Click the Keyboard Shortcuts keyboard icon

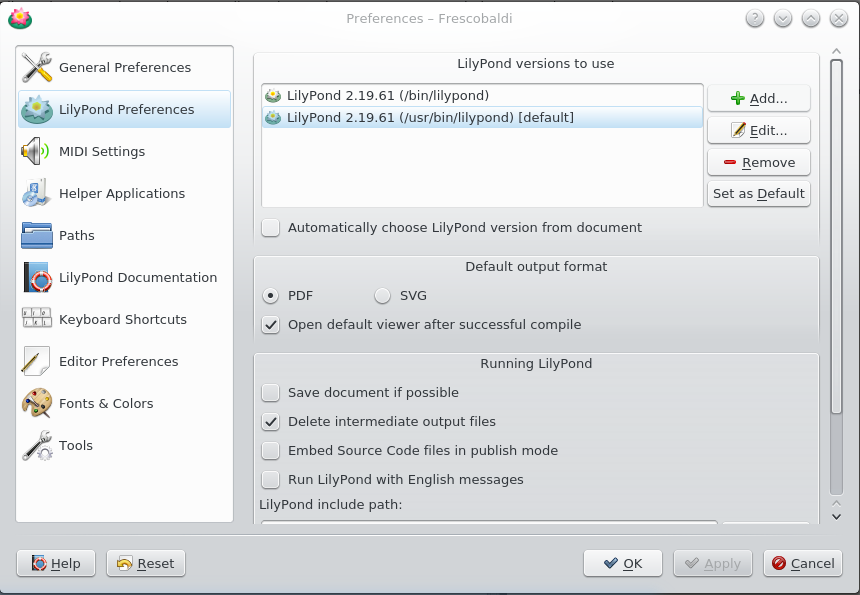37,318
